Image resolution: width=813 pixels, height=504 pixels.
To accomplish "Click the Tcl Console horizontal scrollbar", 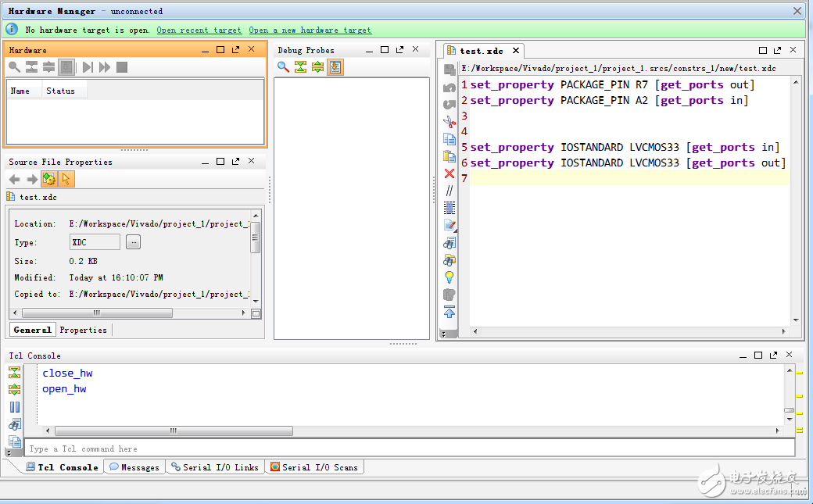I will [174, 431].
